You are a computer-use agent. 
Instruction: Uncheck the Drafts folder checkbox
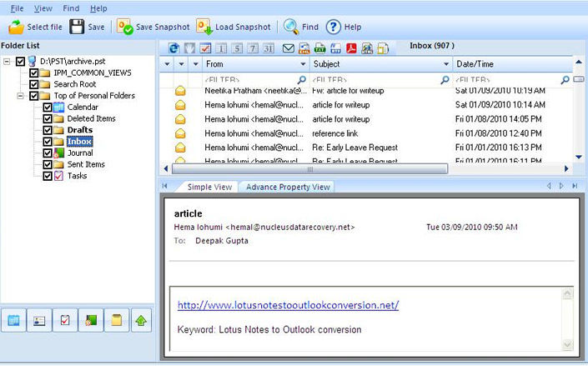48,130
